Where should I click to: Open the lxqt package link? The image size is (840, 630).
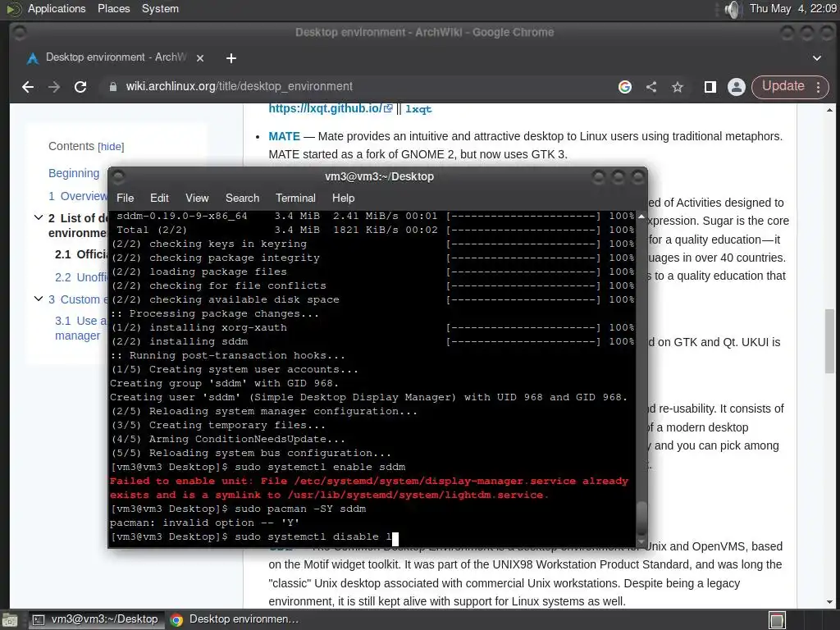tap(418, 109)
